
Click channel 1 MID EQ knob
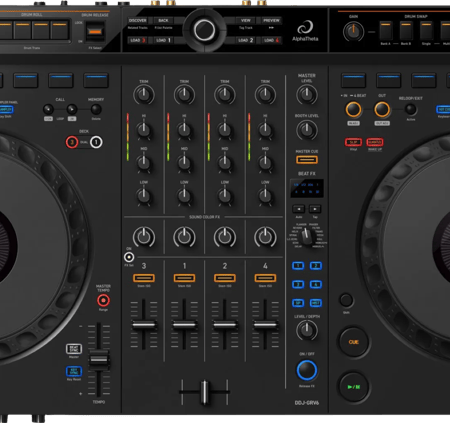point(184,163)
